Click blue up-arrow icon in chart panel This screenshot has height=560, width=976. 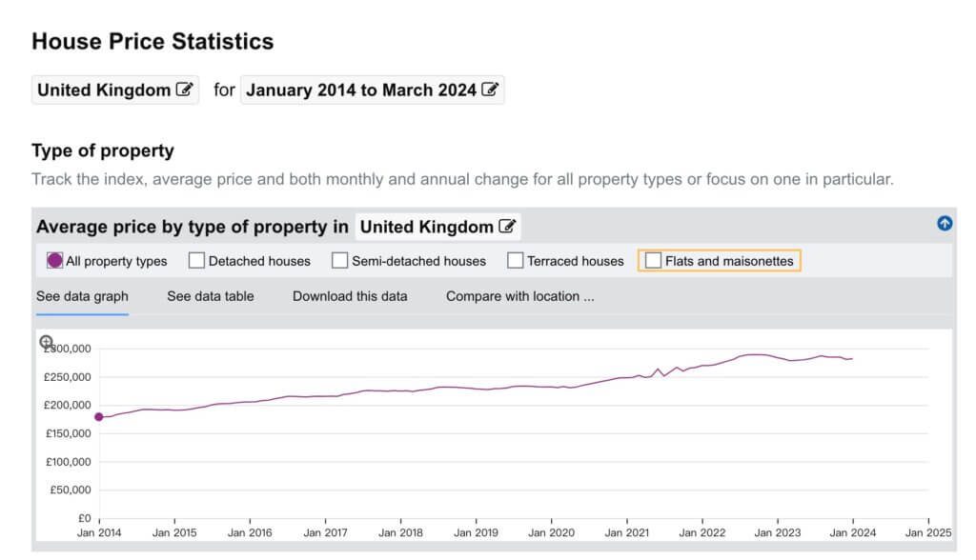pyautogui.click(x=945, y=223)
